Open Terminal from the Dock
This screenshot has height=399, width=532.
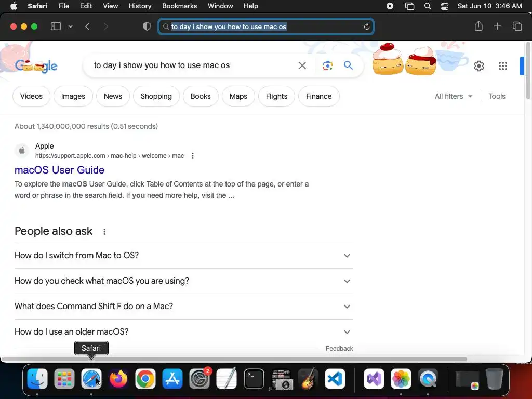(x=254, y=379)
